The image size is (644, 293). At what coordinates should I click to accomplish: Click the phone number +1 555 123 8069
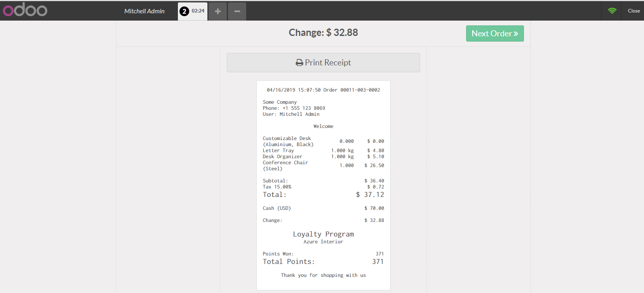coord(304,108)
